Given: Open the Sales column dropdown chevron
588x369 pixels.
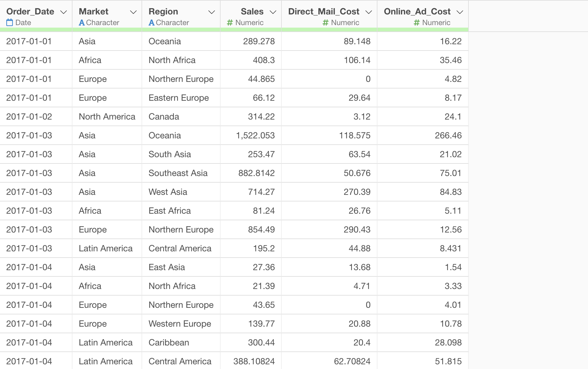Looking at the screenshot, I should point(273,12).
